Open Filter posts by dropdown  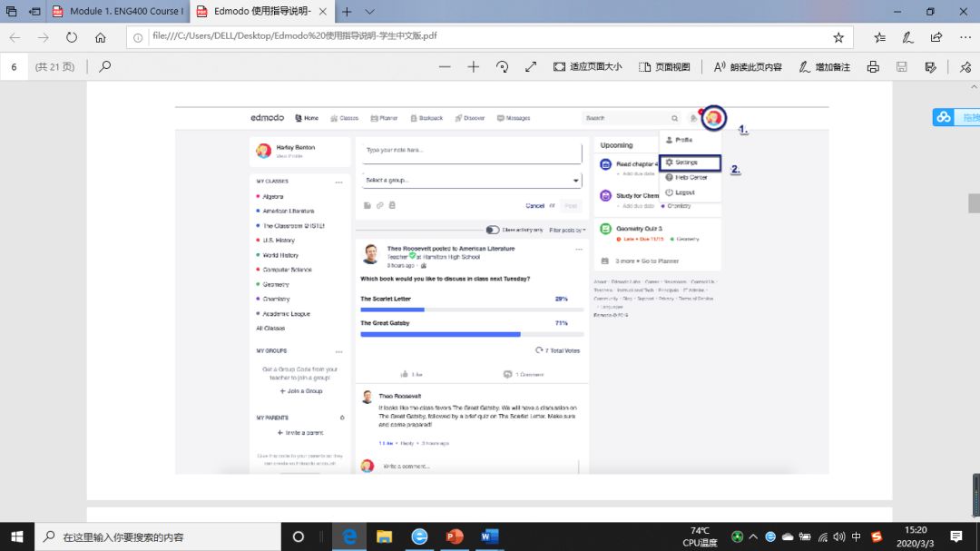pos(567,231)
